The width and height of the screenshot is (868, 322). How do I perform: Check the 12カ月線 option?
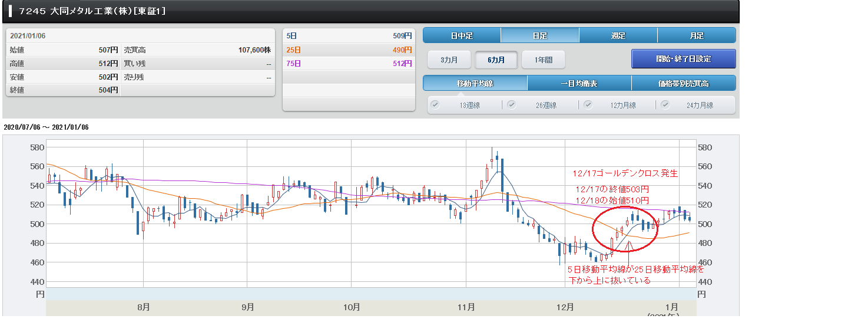click(x=588, y=105)
